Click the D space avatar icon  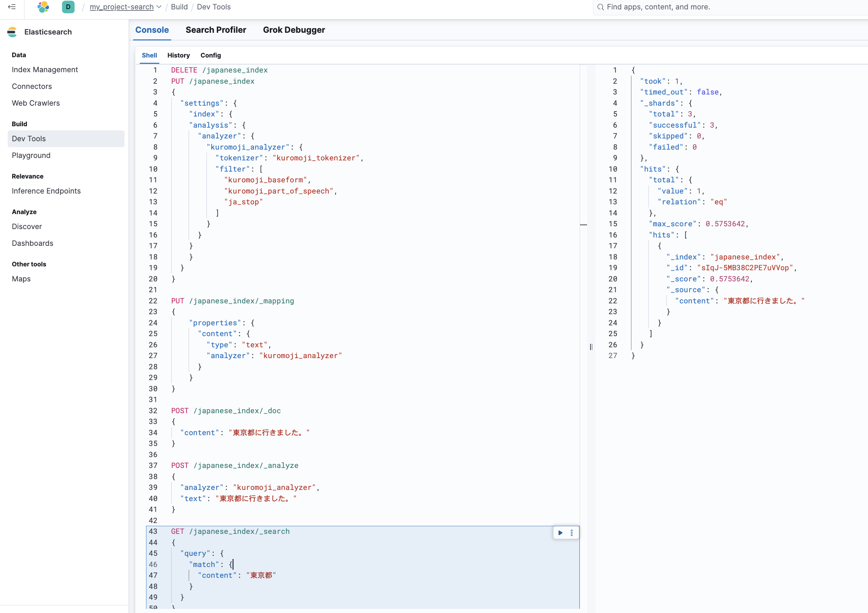pyautogui.click(x=68, y=7)
